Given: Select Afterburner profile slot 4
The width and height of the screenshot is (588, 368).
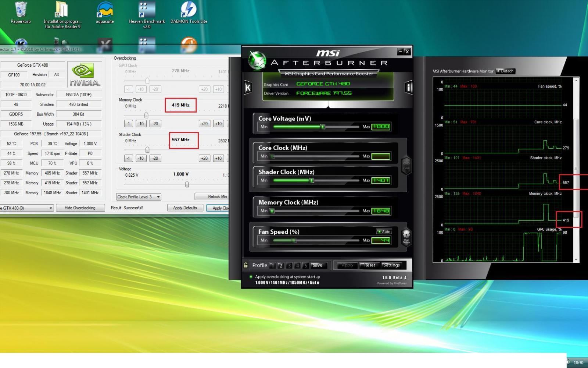Looking at the screenshot, I should pyautogui.click(x=297, y=265).
